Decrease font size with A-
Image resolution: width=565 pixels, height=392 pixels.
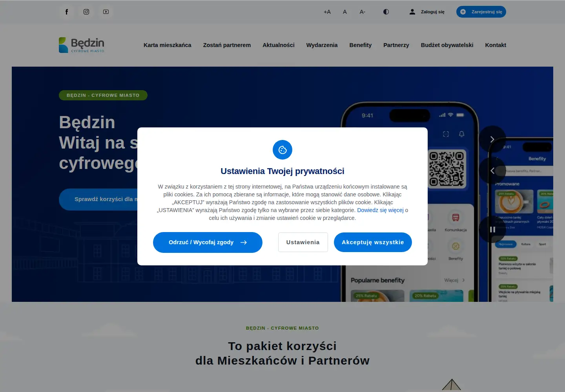363,12
